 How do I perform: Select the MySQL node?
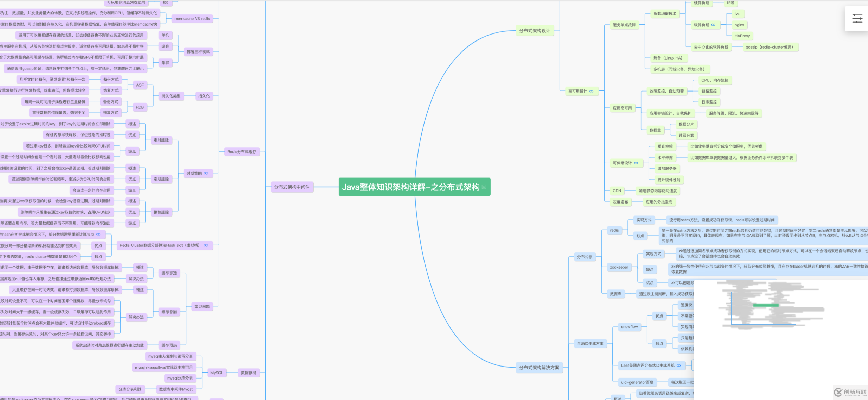tap(217, 373)
